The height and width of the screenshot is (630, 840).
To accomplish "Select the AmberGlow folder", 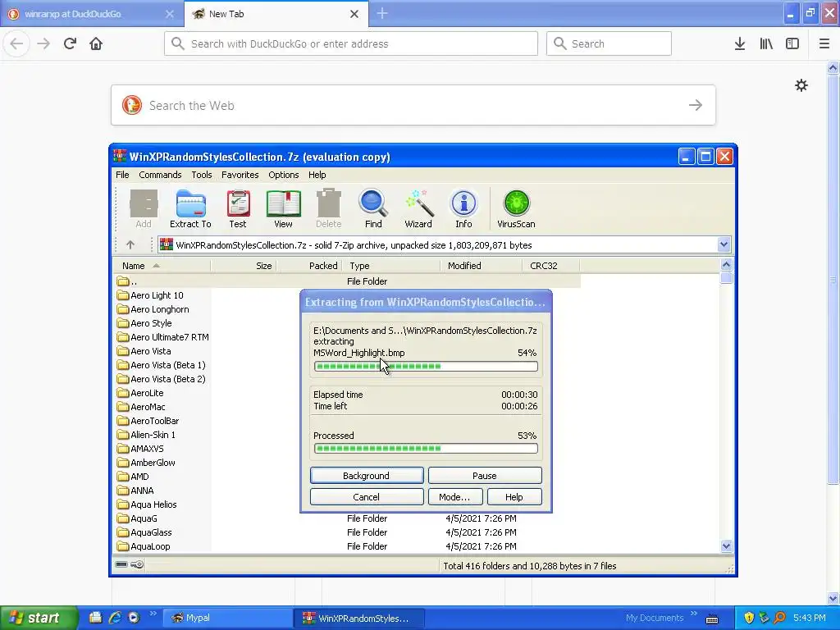I will tap(146, 463).
